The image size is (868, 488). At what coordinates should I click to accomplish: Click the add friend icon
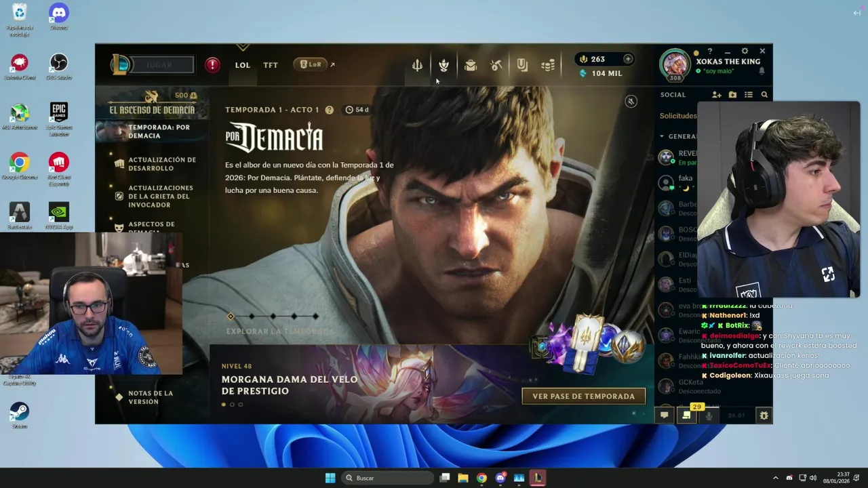(716, 95)
